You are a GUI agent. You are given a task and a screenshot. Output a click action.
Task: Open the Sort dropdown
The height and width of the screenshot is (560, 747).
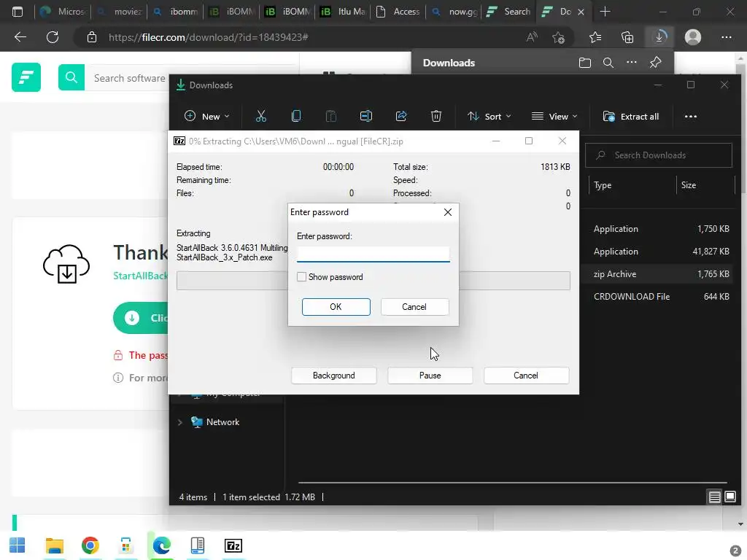[x=489, y=116]
